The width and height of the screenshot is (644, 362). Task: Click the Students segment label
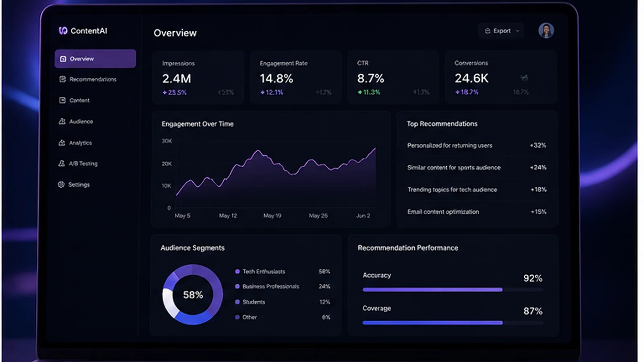click(254, 302)
